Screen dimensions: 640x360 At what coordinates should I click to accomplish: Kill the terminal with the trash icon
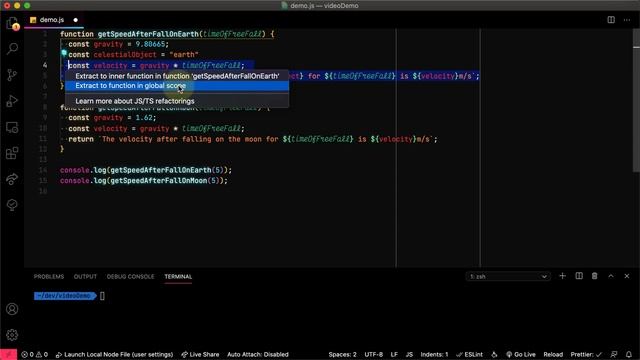click(594, 276)
